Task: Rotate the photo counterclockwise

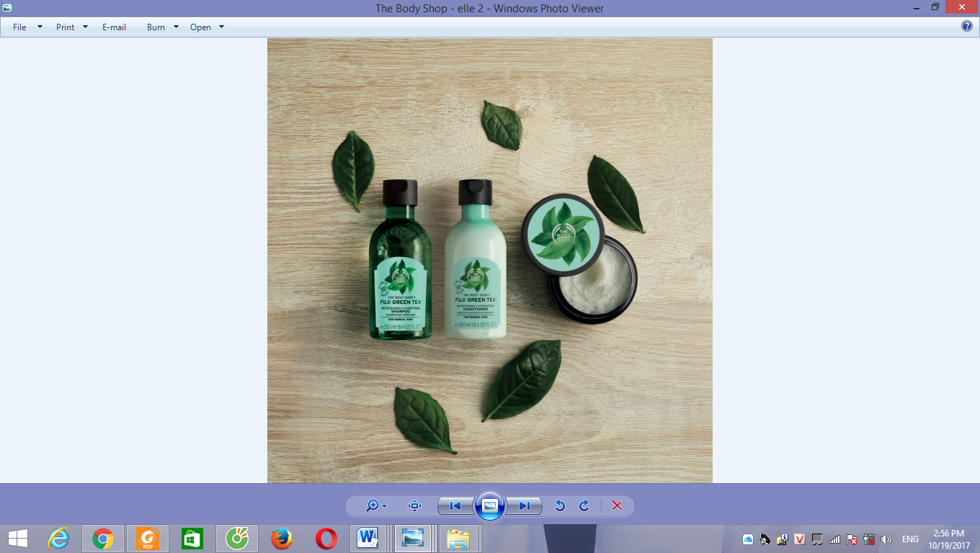Action: click(560, 506)
